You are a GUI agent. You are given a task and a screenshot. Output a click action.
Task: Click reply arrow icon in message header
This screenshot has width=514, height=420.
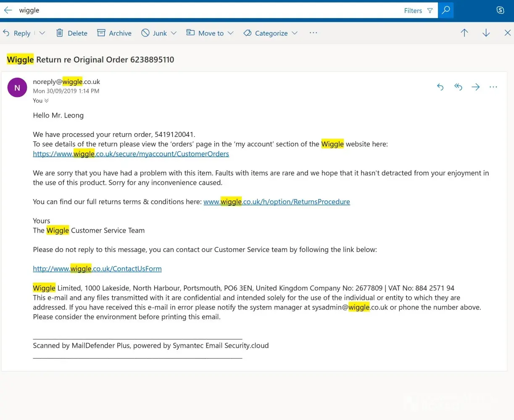pos(440,87)
